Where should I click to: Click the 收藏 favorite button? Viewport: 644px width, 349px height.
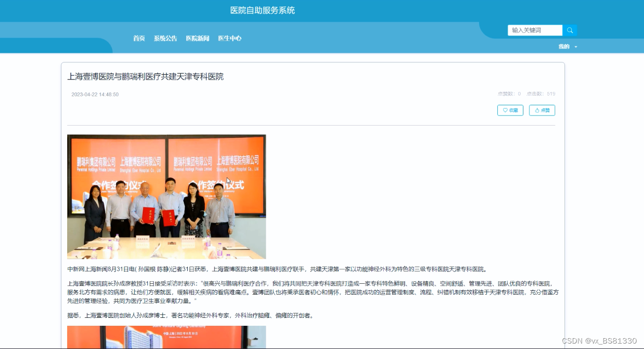click(x=510, y=110)
